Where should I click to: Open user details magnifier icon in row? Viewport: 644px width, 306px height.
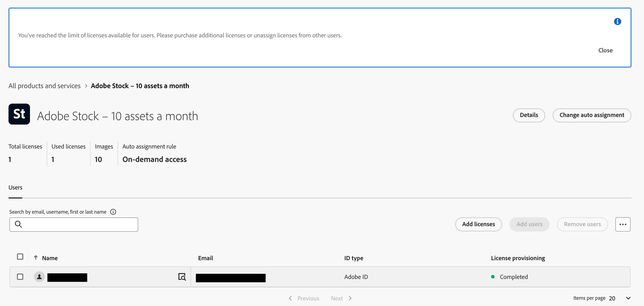coord(182,277)
